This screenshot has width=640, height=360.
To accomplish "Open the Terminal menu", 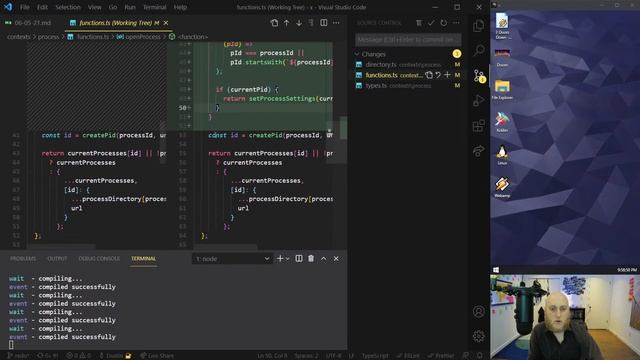I will pos(154,7).
